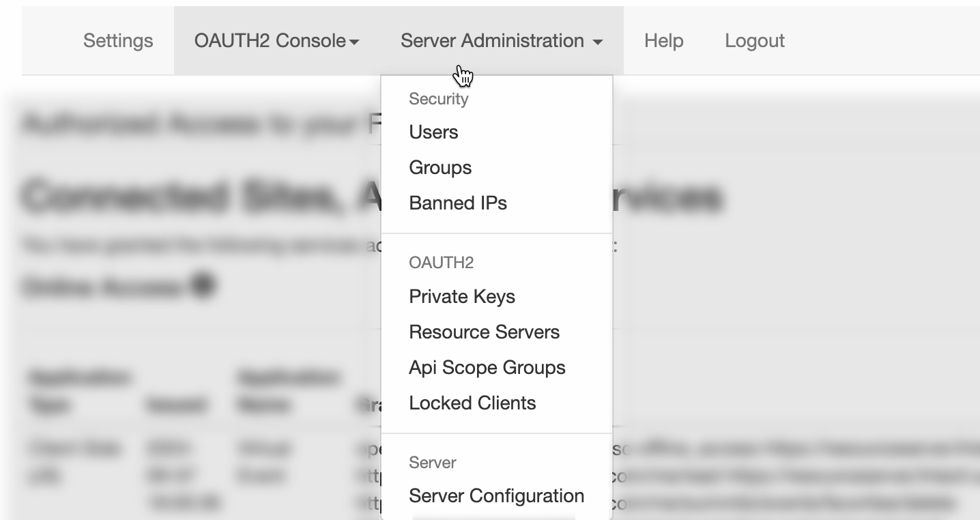Click the help icon beside Online Access
This screenshot has height=520, width=980.
coord(203,287)
